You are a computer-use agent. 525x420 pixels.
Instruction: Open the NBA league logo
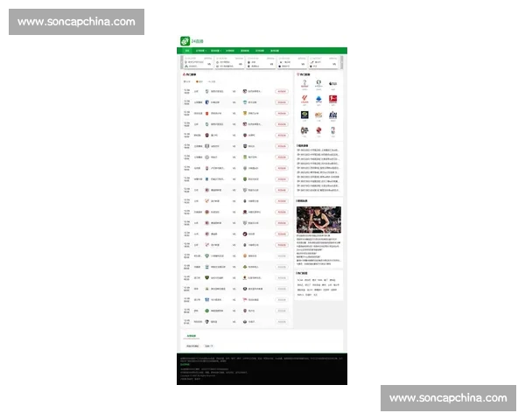click(x=332, y=130)
